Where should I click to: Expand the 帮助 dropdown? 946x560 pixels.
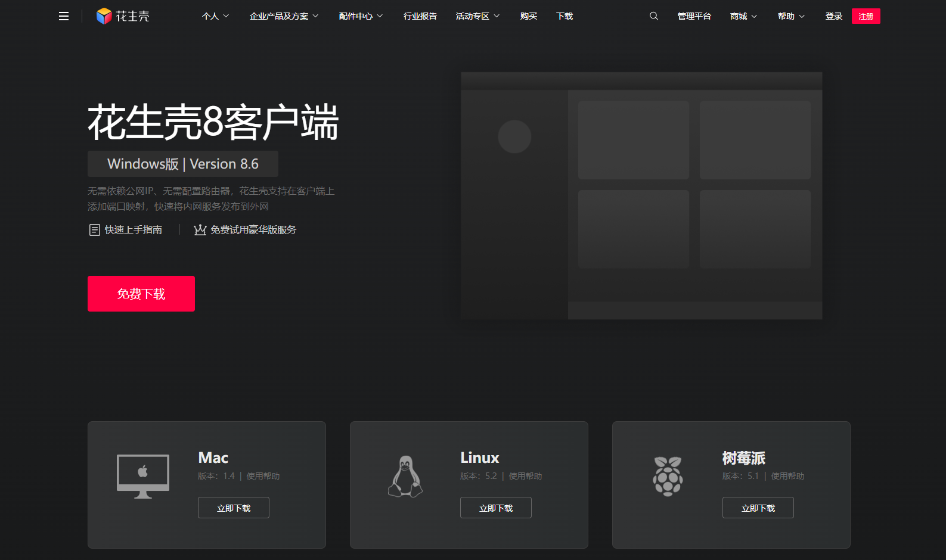(791, 16)
